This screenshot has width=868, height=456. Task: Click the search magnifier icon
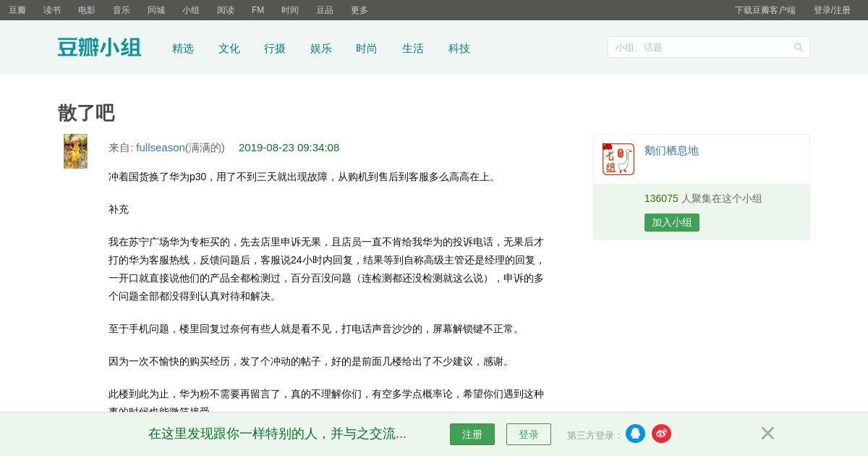click(x=799, y=47)
